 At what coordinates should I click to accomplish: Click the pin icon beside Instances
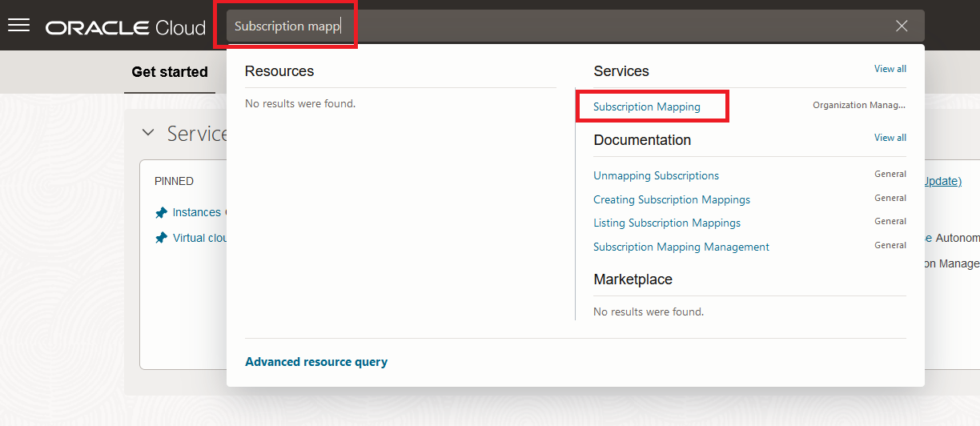(x=161, y=213)
